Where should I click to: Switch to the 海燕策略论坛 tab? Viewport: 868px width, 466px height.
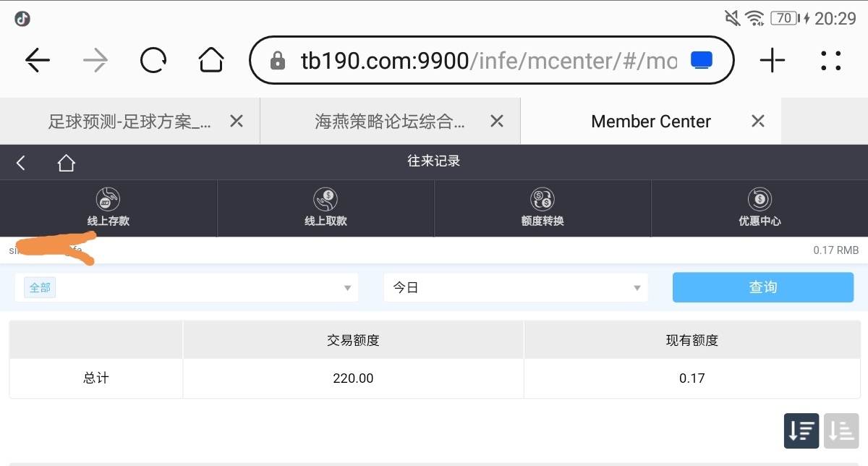click(x=390, y=122)
